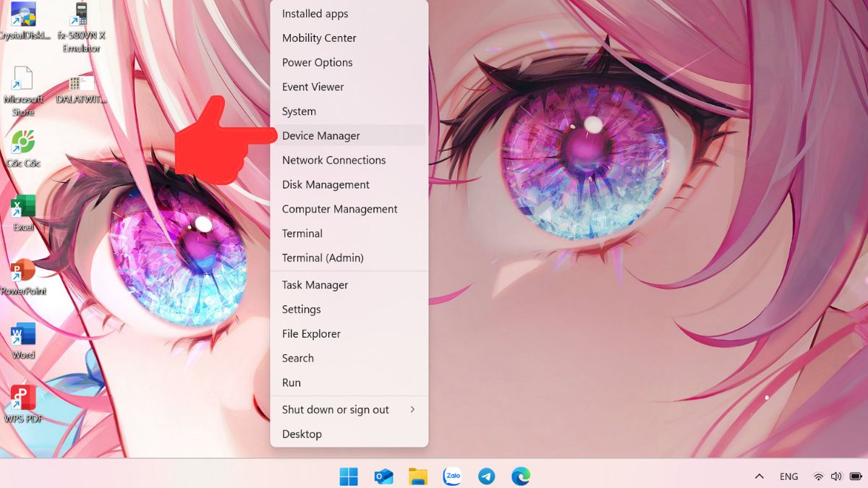Open File Explorer from the taskbar
868x488 pixels.
click(x=418, y=476)
